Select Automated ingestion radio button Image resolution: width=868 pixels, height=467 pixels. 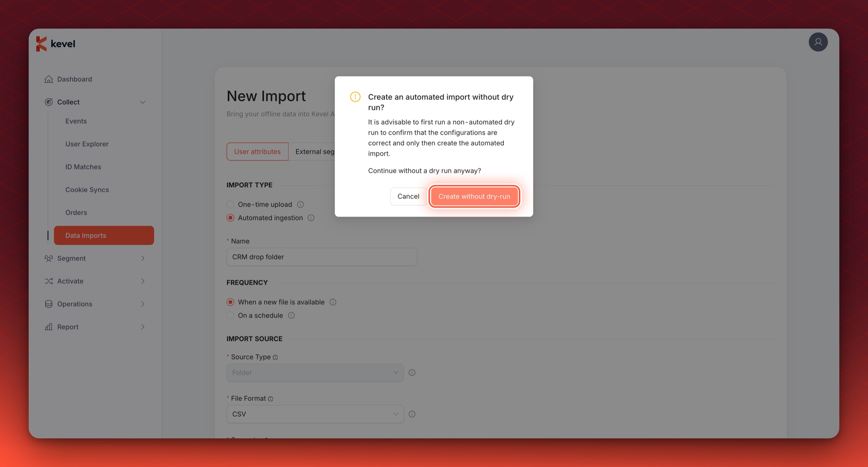(x=230, y=218)
